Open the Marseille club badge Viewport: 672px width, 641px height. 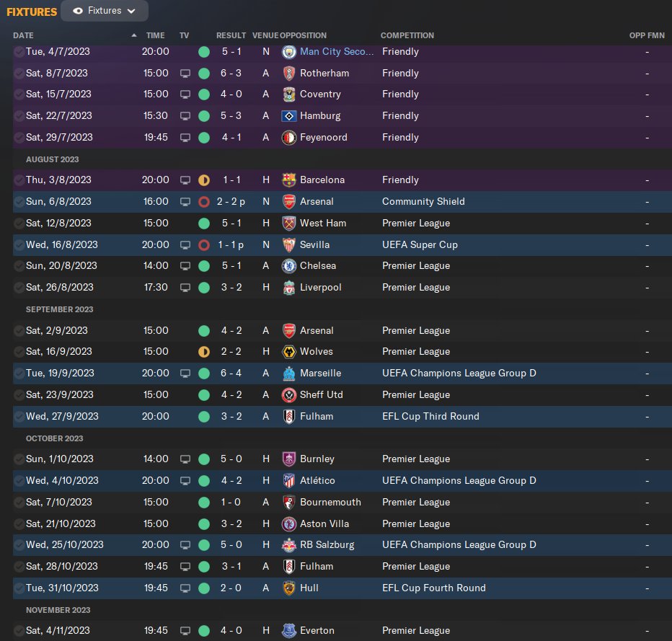coord(289,373)
